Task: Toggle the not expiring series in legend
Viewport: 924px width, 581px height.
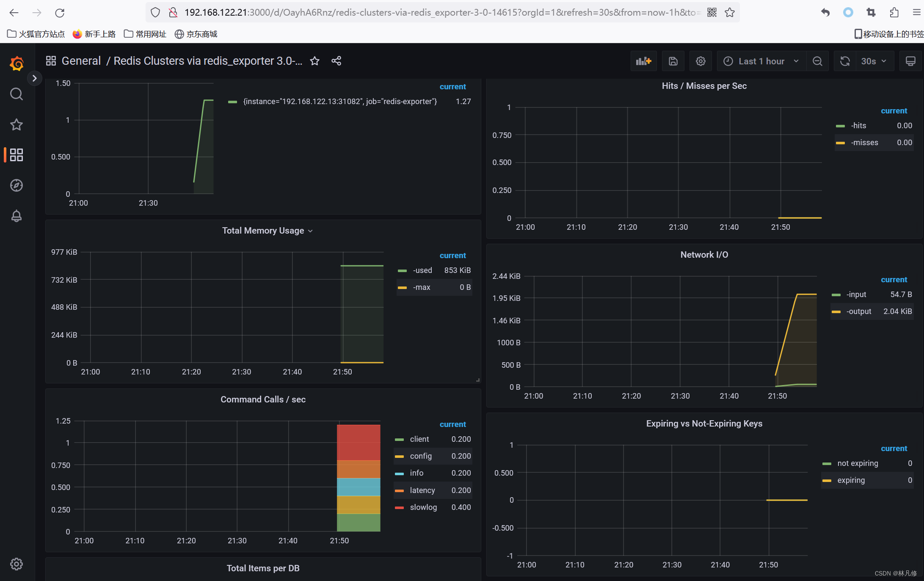Action: click(x=858, y=463)
